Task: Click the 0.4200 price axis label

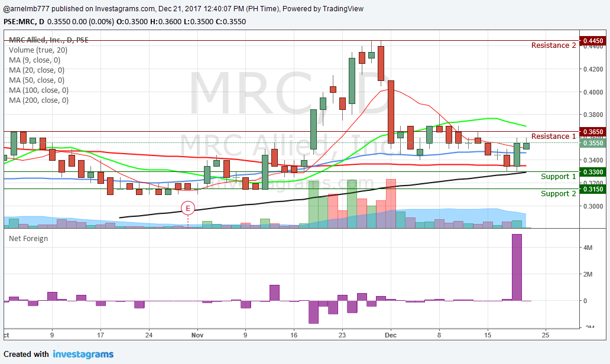Action: click(x=593, y=70)
